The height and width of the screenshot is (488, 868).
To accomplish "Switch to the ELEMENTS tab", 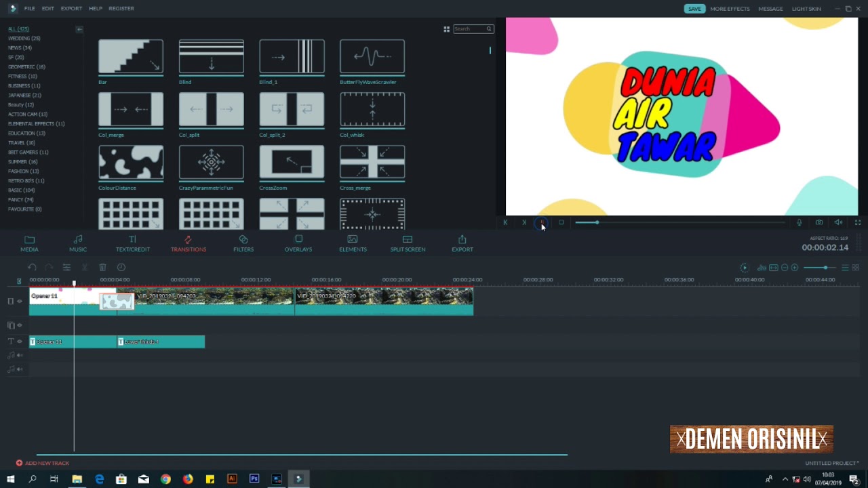I will [353, 244].
